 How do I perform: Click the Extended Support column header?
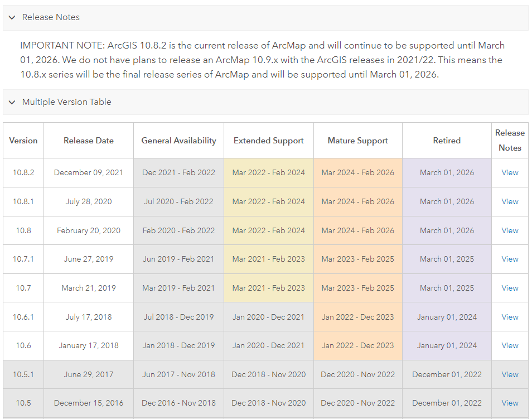(268, 140)
